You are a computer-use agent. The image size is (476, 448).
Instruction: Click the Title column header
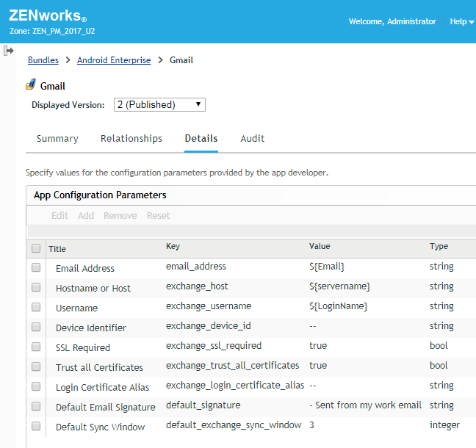[x=57, y=249]
